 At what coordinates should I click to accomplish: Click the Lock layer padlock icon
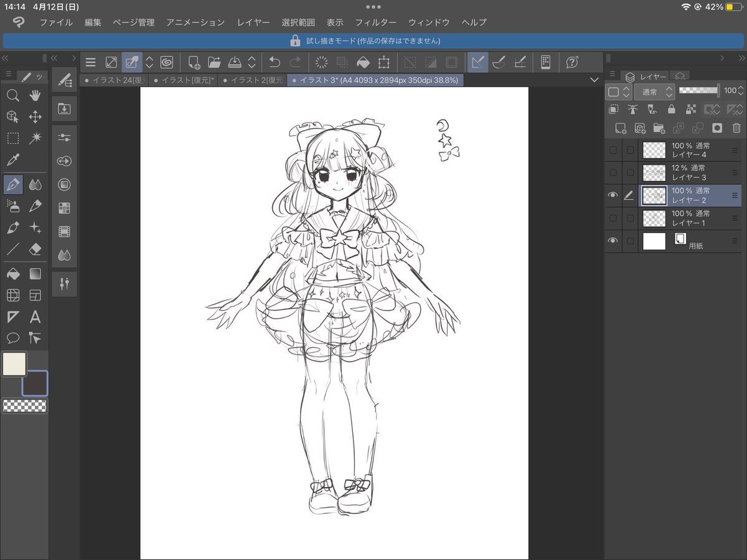point(671,110)
